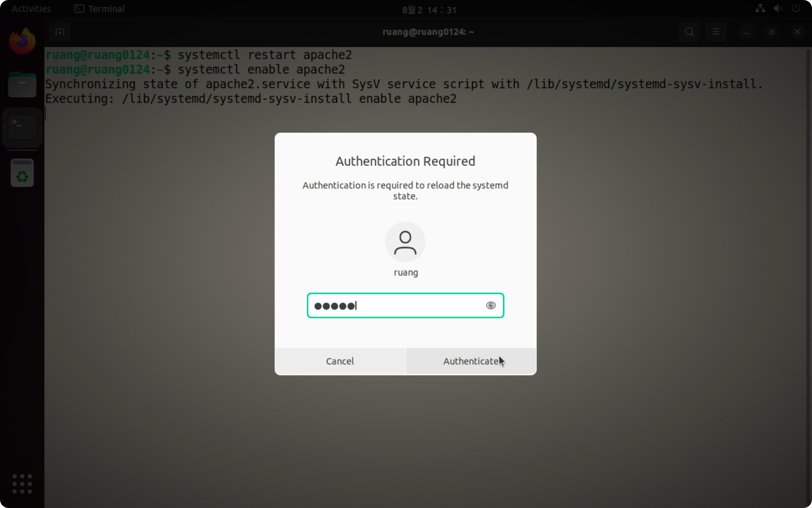812x508 pixels.
Task: Click 'systemctl restart apache2' command text
Action: (265, 55)
